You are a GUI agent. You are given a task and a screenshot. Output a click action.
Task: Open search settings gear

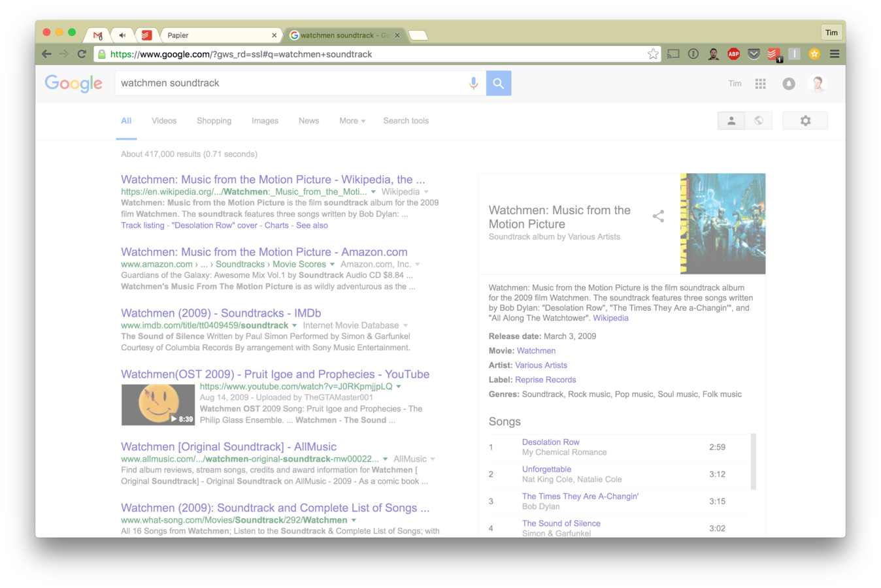point(805,121)
